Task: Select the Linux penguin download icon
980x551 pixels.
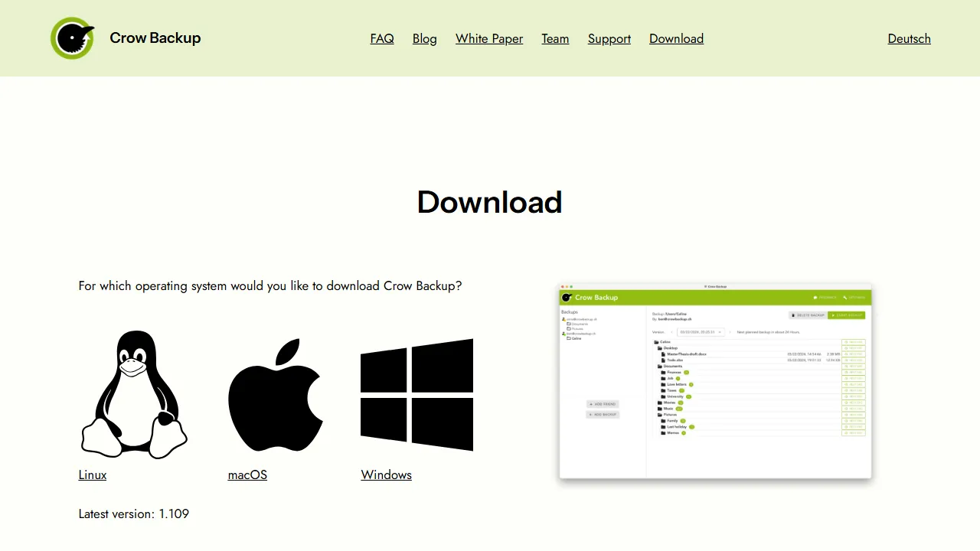Action: 134,395
